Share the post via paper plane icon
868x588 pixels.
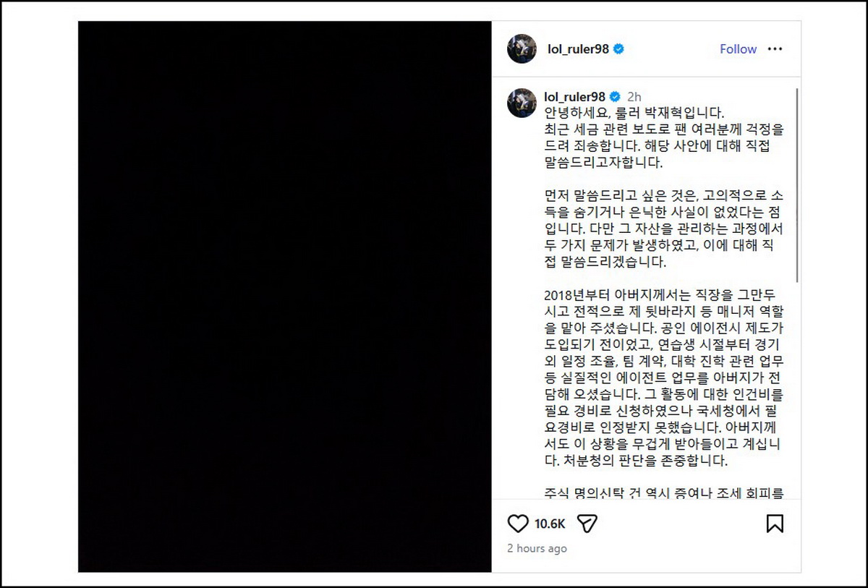[587, 523]
